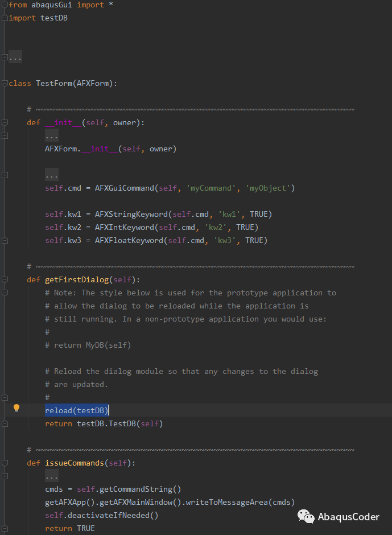The height and width of the screenshot is (535, 392).
Task: Click the string 'kw2'
Action: tap(216, 227)
